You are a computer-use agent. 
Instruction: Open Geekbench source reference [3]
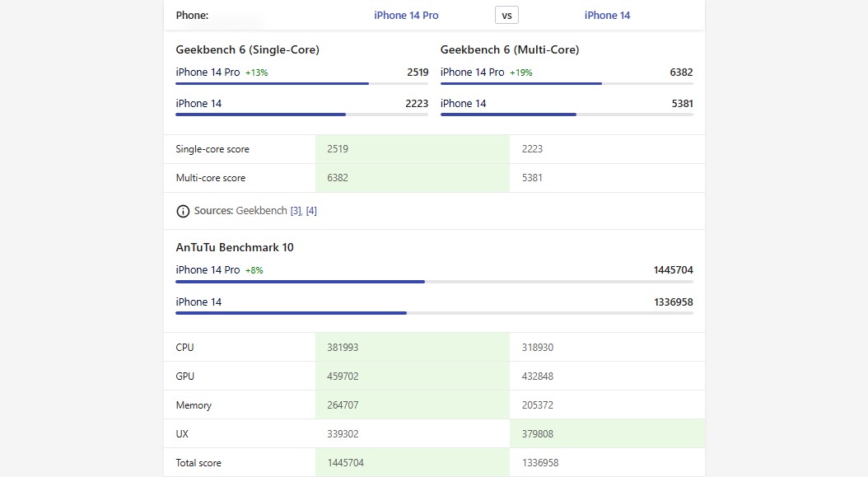coord(296,211)
